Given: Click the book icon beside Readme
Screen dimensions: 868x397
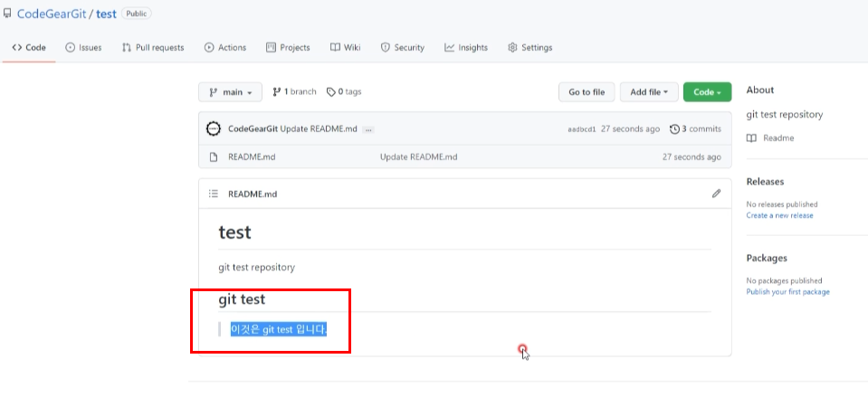Looking at the screenshot, I should click(x=751, y=138).
